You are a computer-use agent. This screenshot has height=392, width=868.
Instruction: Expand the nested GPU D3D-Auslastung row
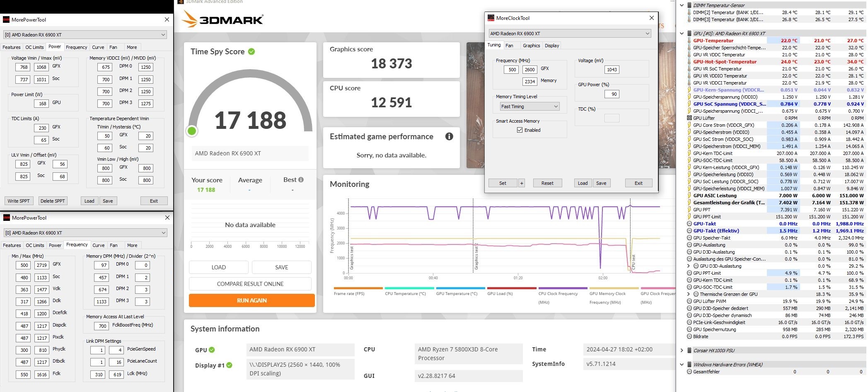pos(689,266)
